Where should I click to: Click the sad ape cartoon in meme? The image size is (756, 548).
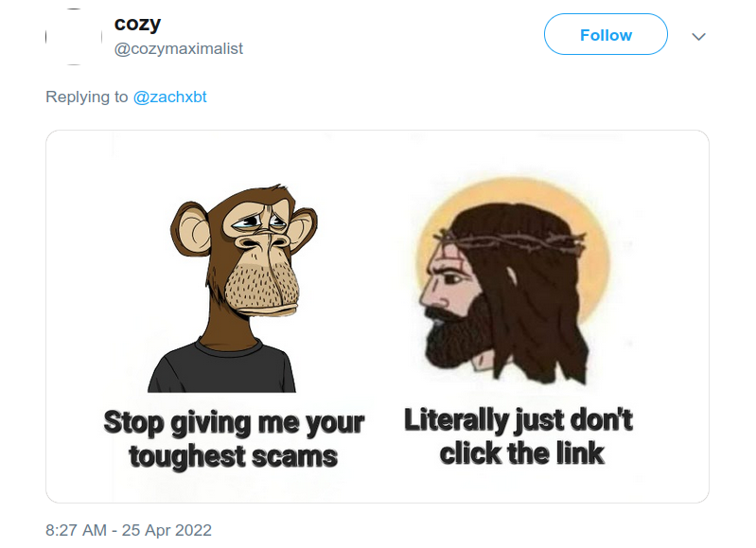(x=235, y=288)
